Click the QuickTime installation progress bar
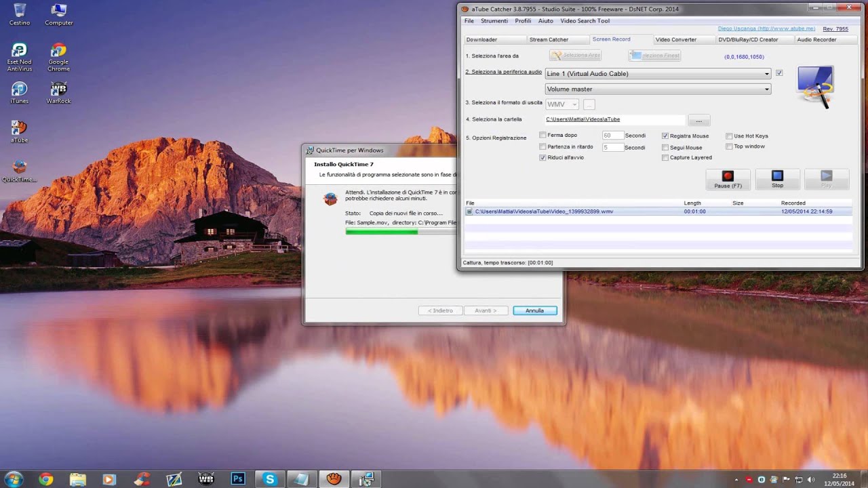This screenshot has width=868, height=488. click(x=401, y=231)
